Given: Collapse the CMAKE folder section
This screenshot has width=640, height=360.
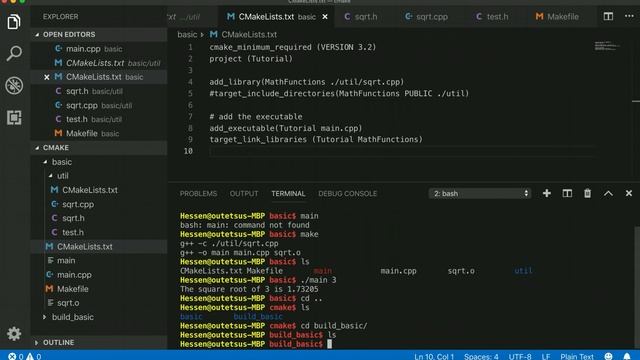Looking at the screenshot, I should pyautogui.click(x=99, y=148).
